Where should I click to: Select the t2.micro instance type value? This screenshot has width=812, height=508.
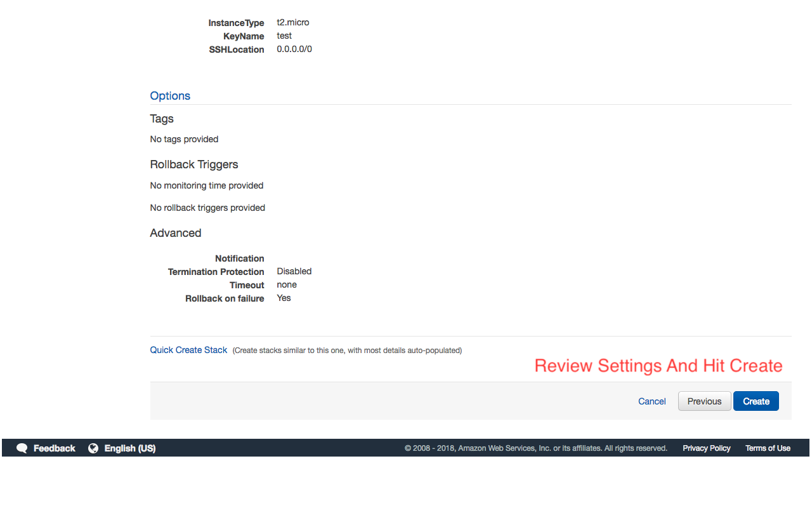pyautogui.click(x=293, y=22)
